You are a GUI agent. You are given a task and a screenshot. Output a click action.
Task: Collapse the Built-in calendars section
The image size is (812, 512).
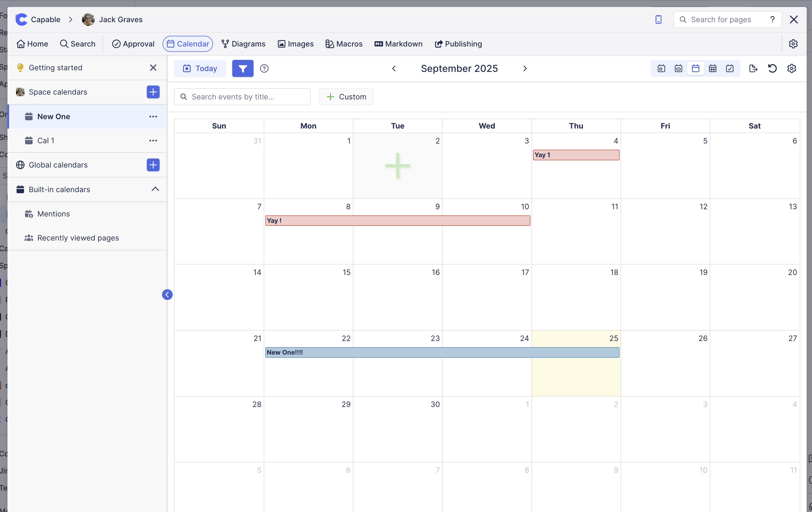pos(155,189)
